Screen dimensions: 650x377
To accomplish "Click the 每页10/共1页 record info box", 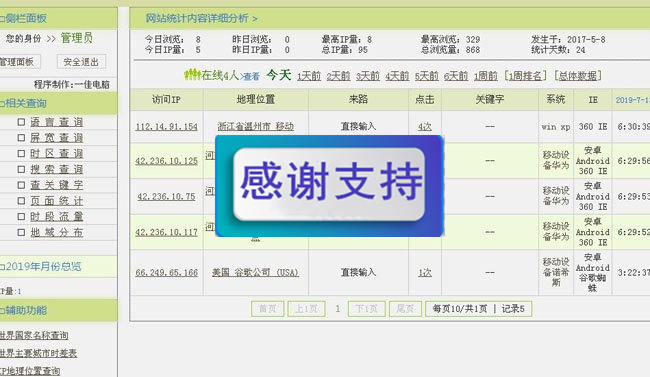I will point(478,309).
